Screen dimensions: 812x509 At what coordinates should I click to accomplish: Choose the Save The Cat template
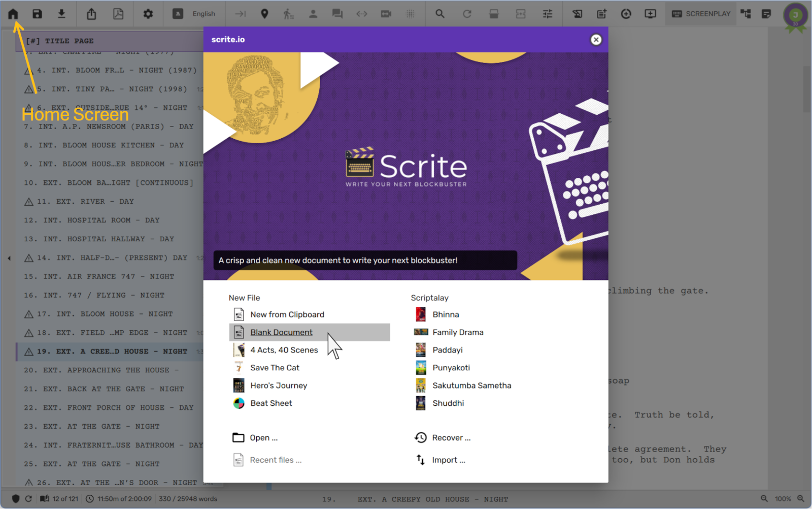pyautogui.click(x=275, y=368)
